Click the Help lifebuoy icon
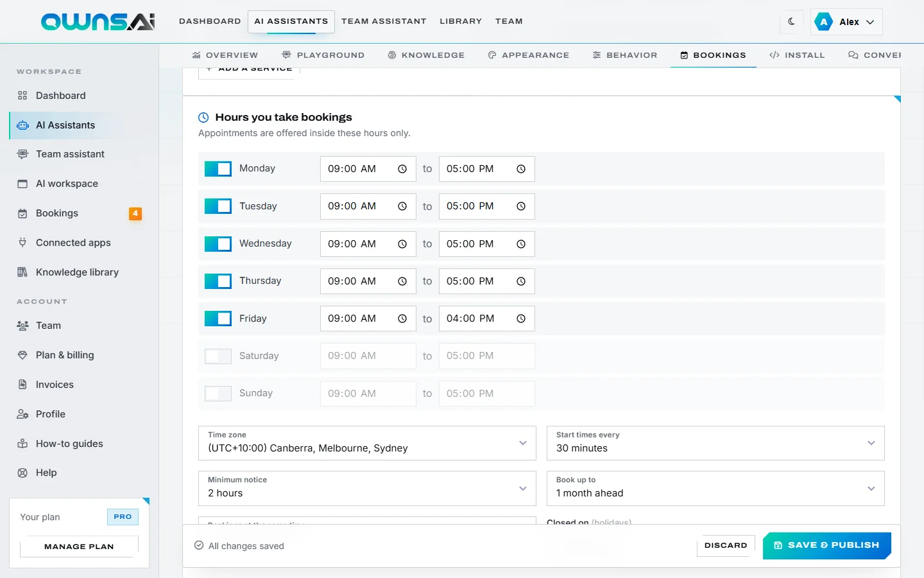 point(22,473)
